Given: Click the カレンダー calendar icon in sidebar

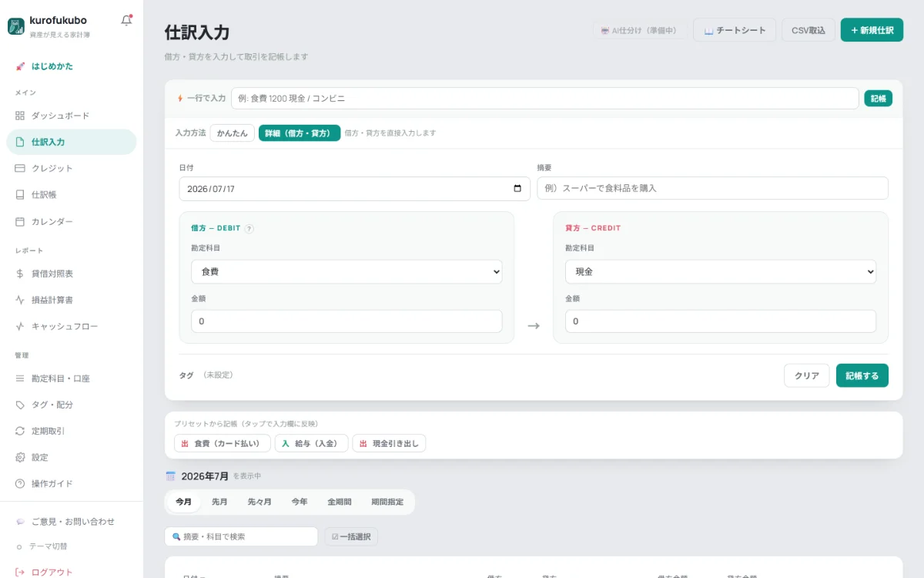Looking at the screenshot, I should click(x=20, y=221).
